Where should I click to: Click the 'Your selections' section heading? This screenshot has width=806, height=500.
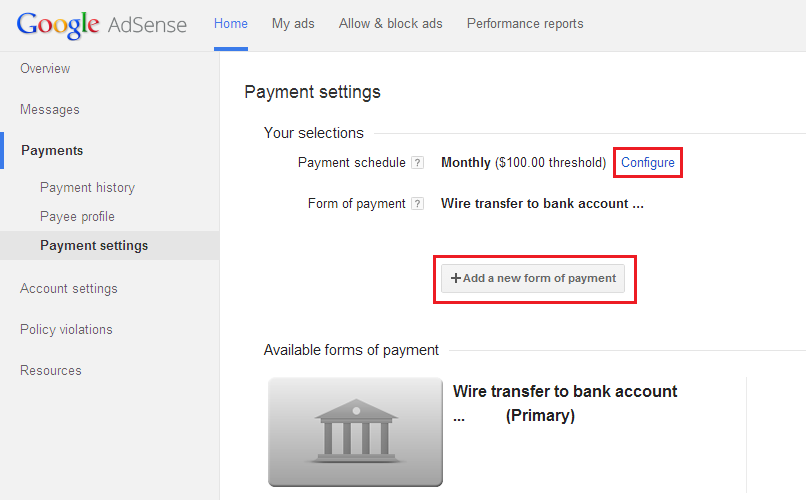point(314,133)
